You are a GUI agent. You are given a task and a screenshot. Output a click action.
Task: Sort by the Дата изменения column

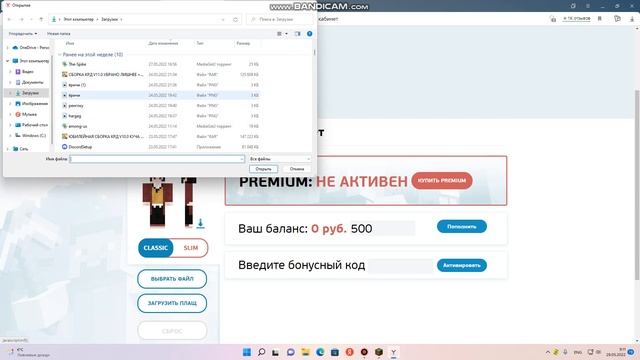point(163,43)
